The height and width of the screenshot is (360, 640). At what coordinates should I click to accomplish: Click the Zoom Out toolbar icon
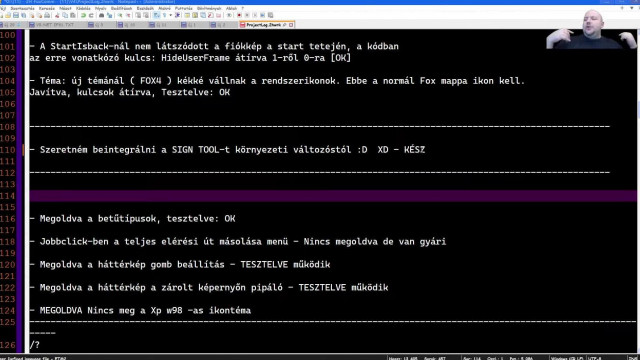click(x=128, y=16)
